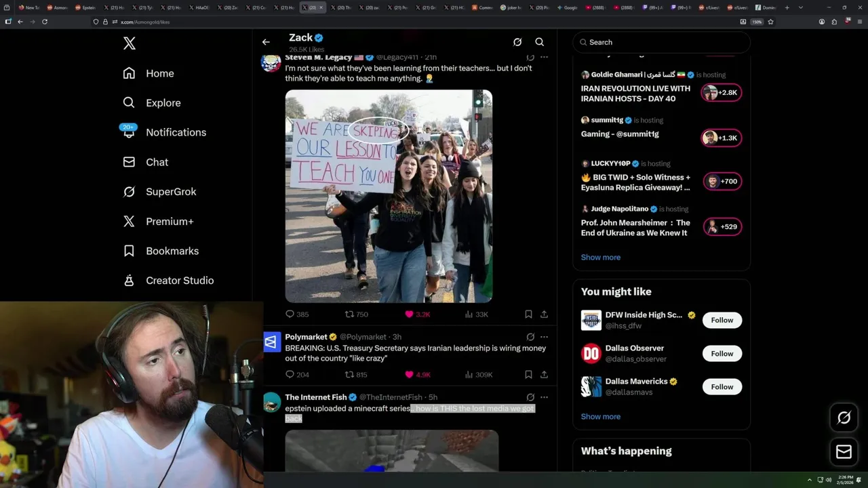Screen dimensions: 868x488
Task: Open SuperGrok in the sidebar
Action: point(159,192)
